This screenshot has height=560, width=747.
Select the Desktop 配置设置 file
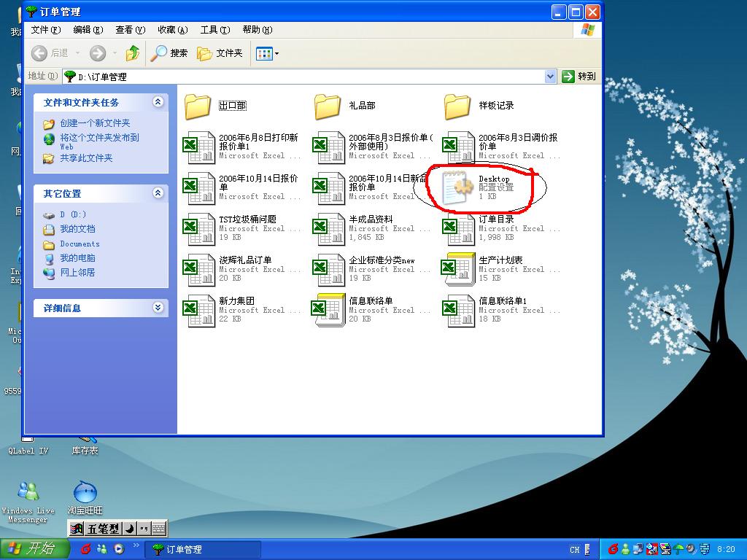coord(478,187)
